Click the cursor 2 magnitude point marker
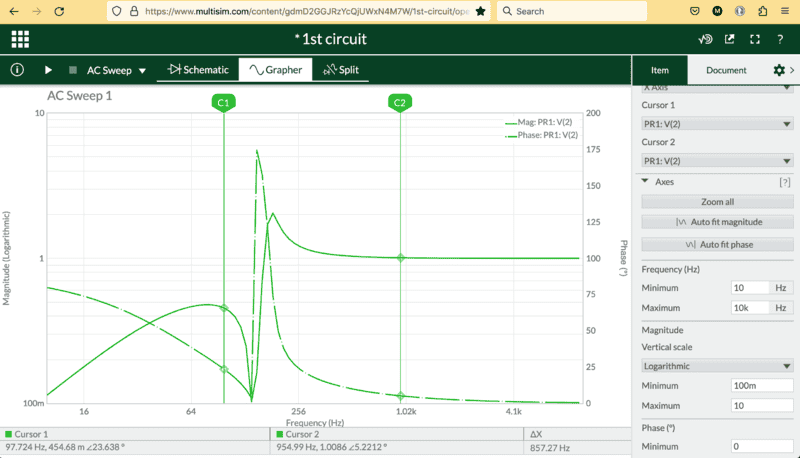The height and width of the screenshot is (458, 800). [x=401, y=258]
